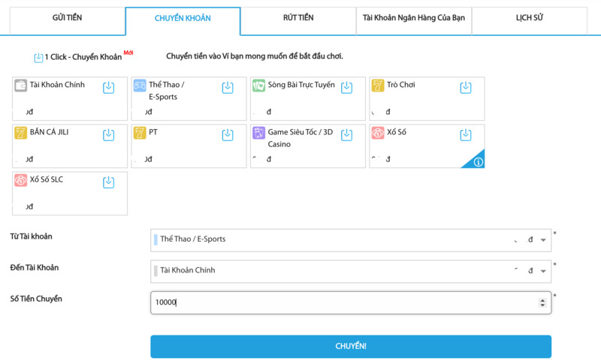Screen dimensions: 601x364
Task: Click transfer icon on Game Siêu Tốc wallet
Action: tap(346, 135)
